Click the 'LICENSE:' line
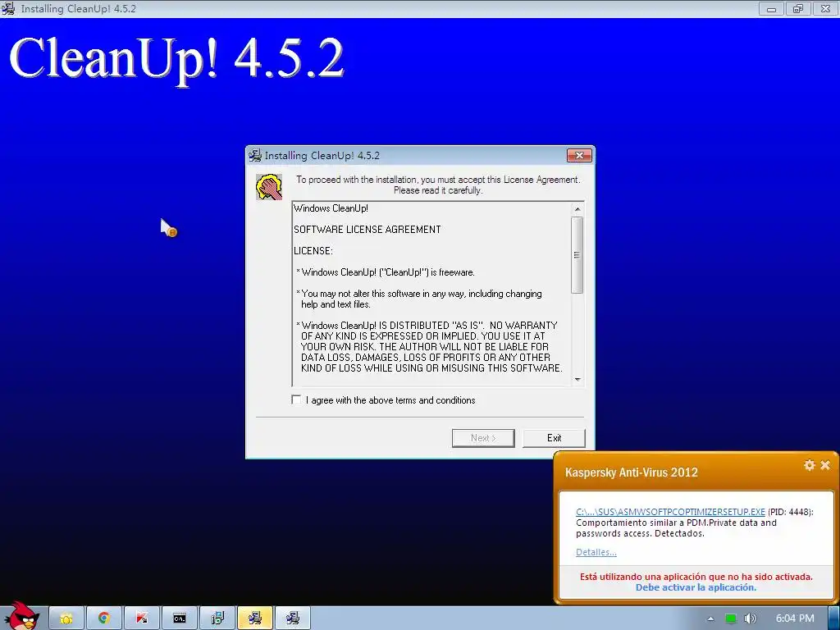 click(x=313, y=251)
